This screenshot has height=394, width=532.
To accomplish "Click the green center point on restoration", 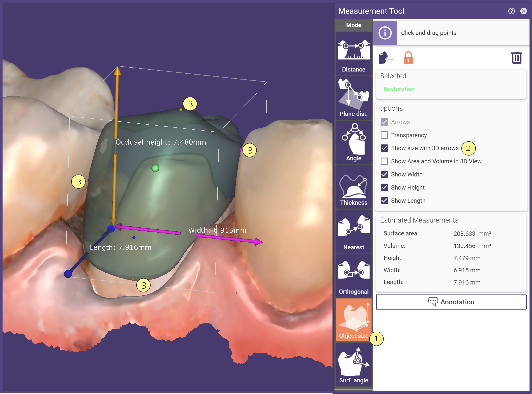I will coord(155,168).
